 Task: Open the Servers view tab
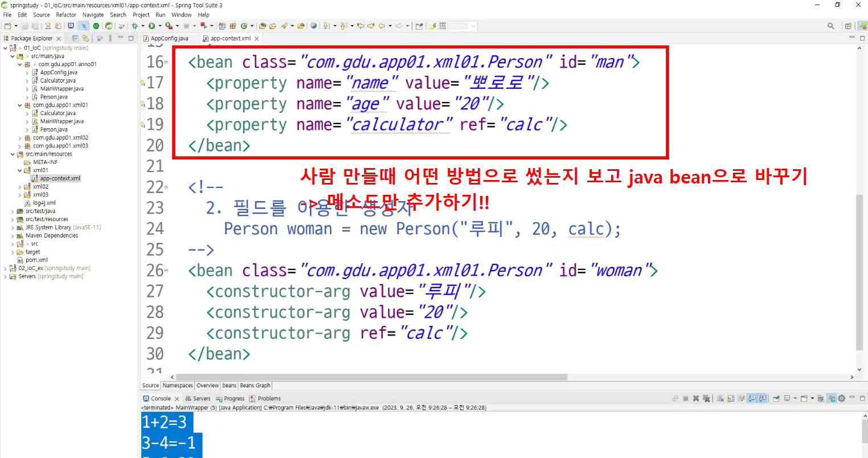pyautogui.click(x=198, y=399)
